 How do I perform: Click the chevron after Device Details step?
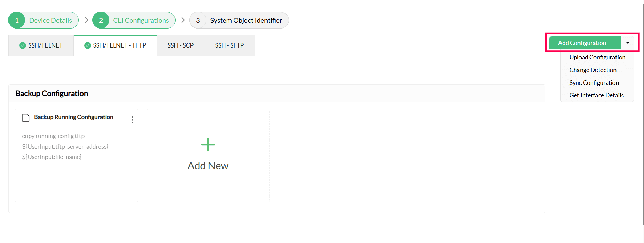click(x=86, y=20)
